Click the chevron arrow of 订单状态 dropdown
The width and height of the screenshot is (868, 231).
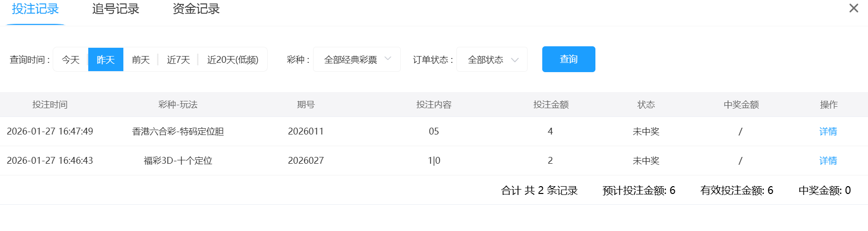(x=515, y=60)
